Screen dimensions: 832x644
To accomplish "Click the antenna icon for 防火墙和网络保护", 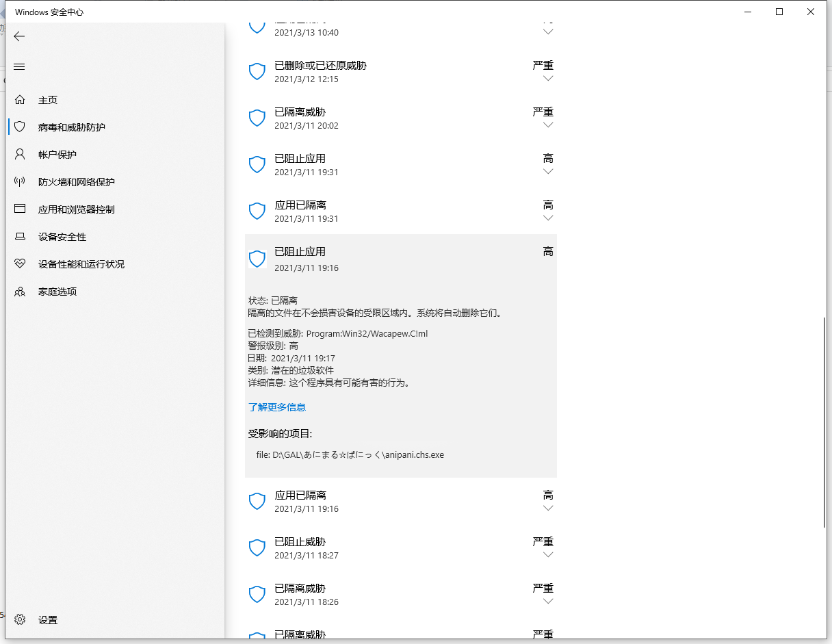I will point(20,181).
